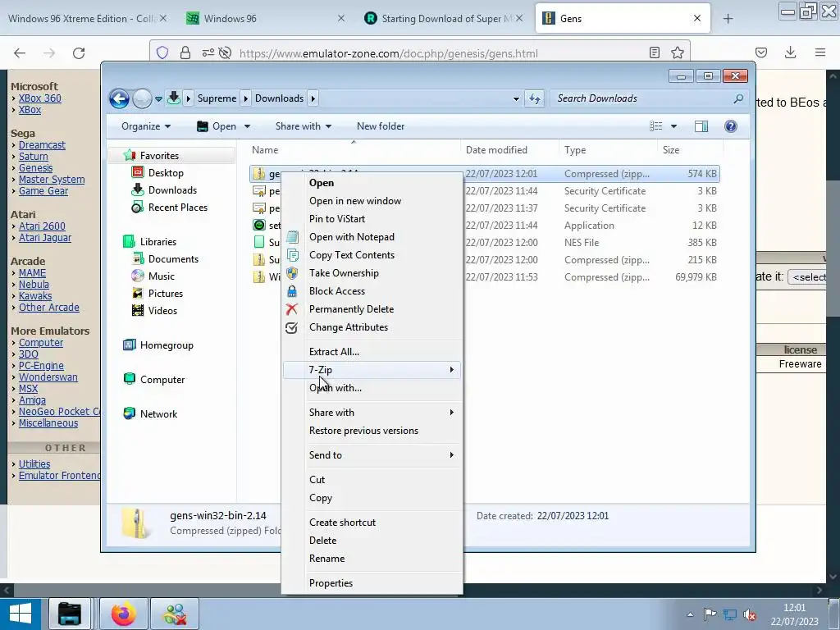Screen dimensions: 840x630
Task: Open a new Firefox tab with plus
Action: coord(728,19)
